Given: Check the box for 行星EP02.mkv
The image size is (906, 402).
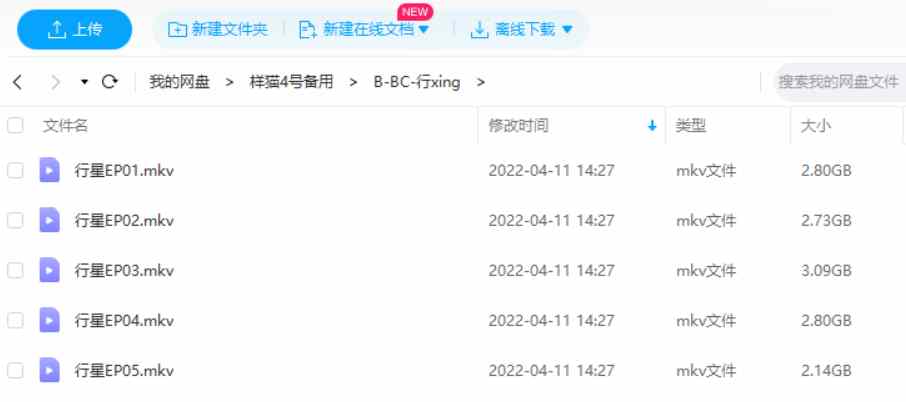Looking at the screenshot, I should coord(15,220).
